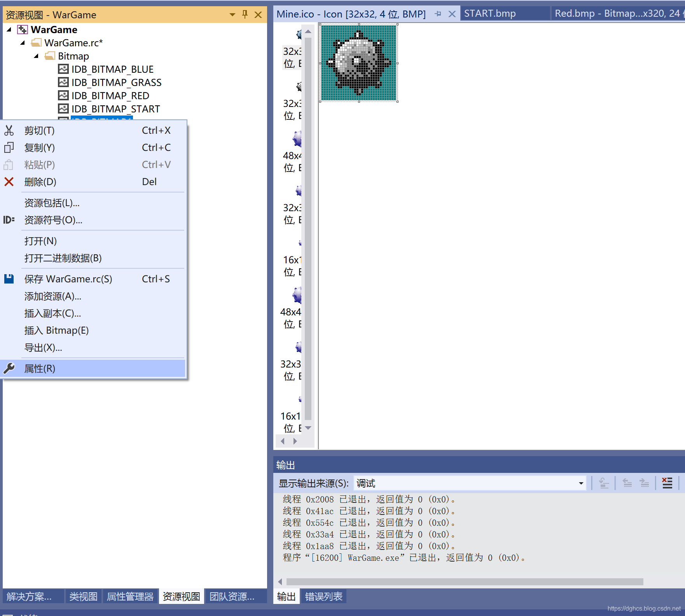
Task: Open 资源包括(L)... menu entry
Action: click(93, 203)
